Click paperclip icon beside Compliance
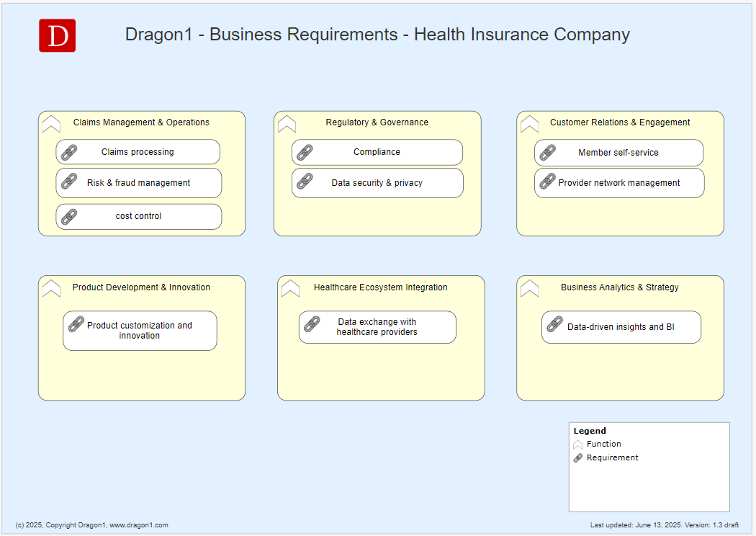The height and width of the screenshot is (536, 756). coord(305,153)
